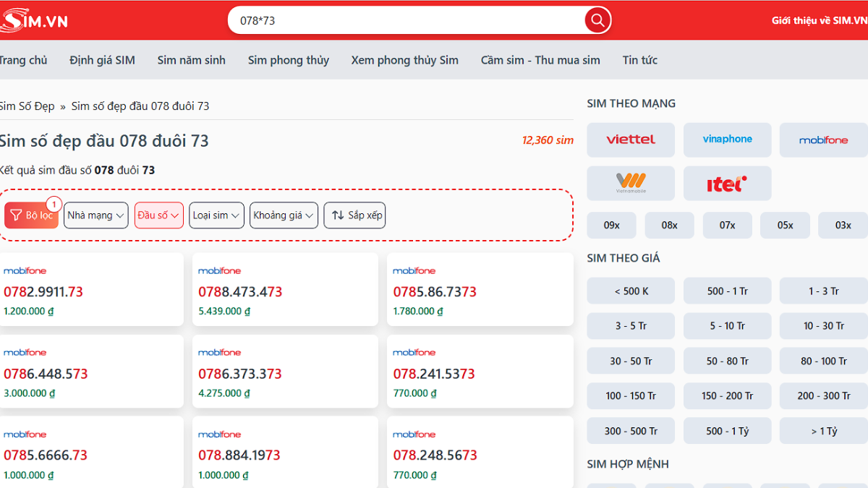Screen dimensions: 868x488
Task: Select price range 100 - 150 Tr
Action: tap(631, 395)
